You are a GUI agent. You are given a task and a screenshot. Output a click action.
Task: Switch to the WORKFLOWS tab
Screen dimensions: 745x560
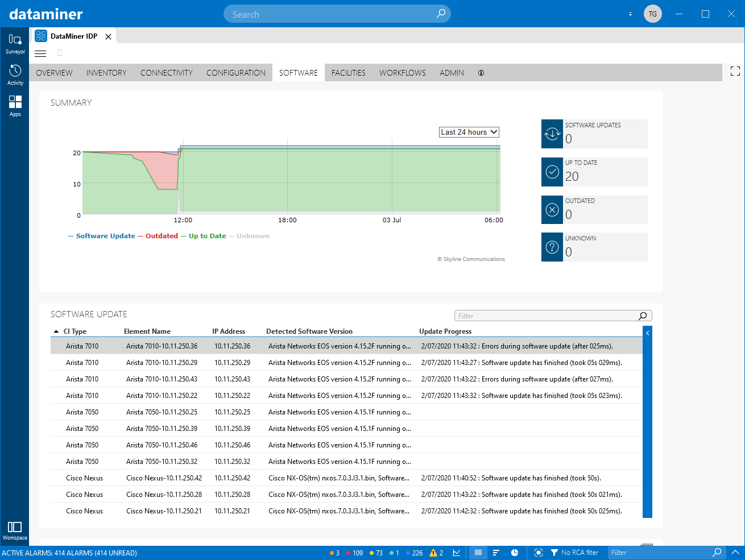[x=403, y=73]
